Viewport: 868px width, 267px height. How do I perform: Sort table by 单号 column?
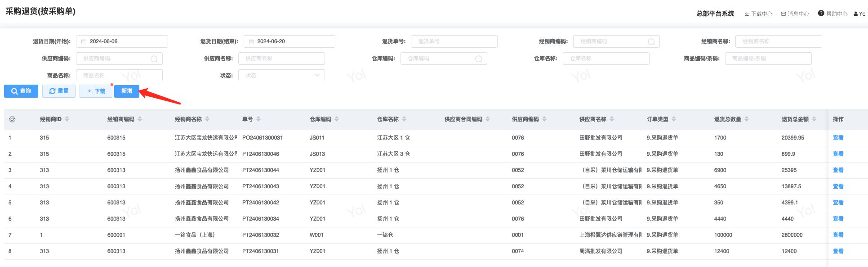click(258, 119)
